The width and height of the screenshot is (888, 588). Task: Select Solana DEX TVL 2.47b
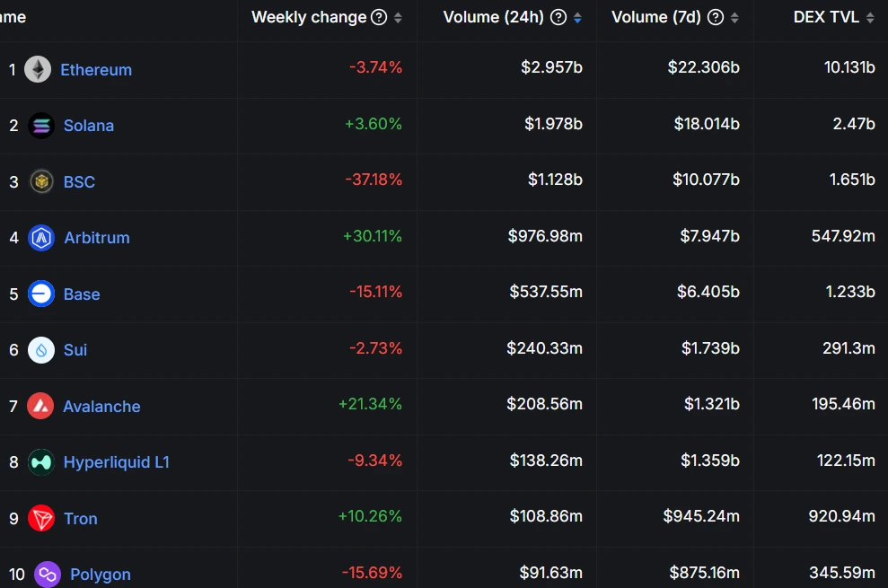854,124
